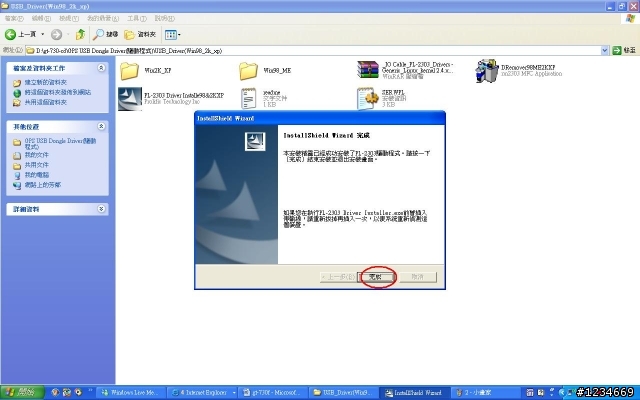Click the green Back arrow in Explorer
Viewport: 640px width, 400px height.
tap(10, 35)
